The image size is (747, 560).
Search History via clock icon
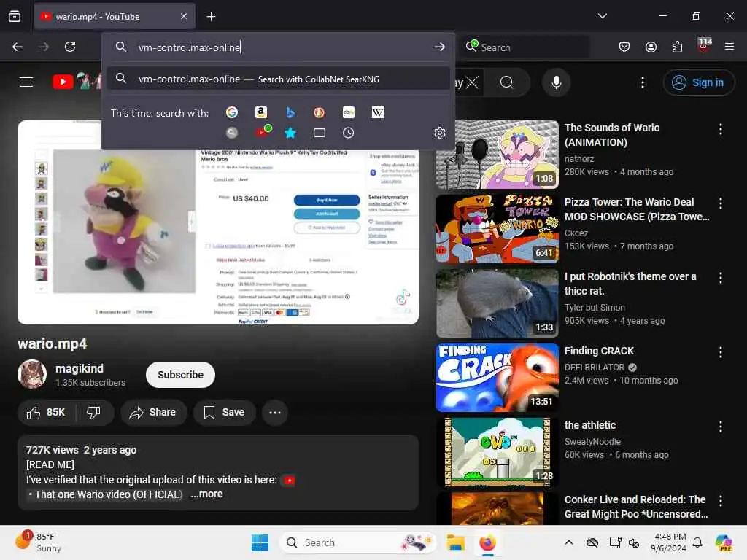tap(348, 133)
